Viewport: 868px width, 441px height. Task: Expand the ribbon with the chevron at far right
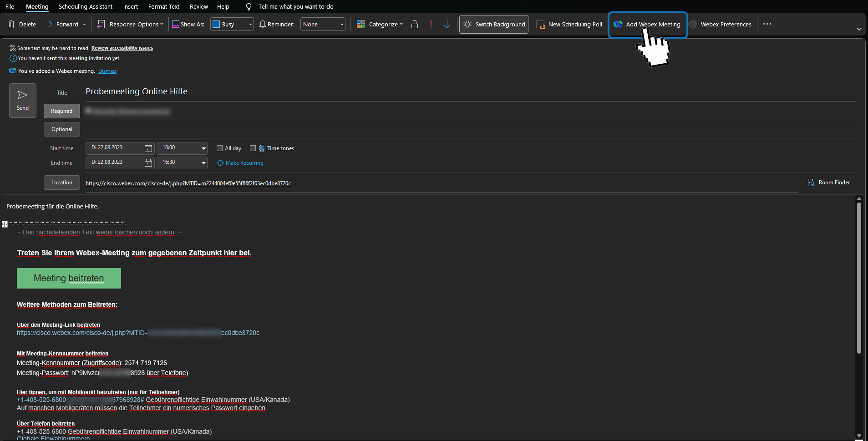pyautogui.click(x=859, y=29)
